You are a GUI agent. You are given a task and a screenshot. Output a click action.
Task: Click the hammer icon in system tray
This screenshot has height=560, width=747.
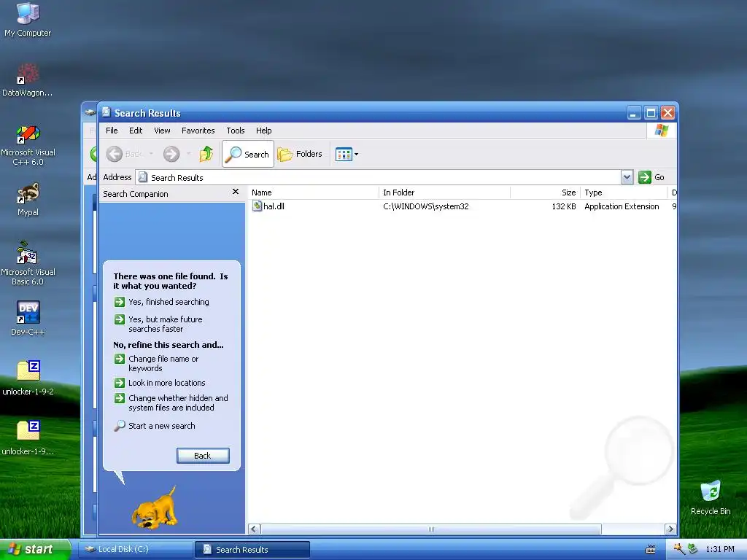[x=679, y=549]
